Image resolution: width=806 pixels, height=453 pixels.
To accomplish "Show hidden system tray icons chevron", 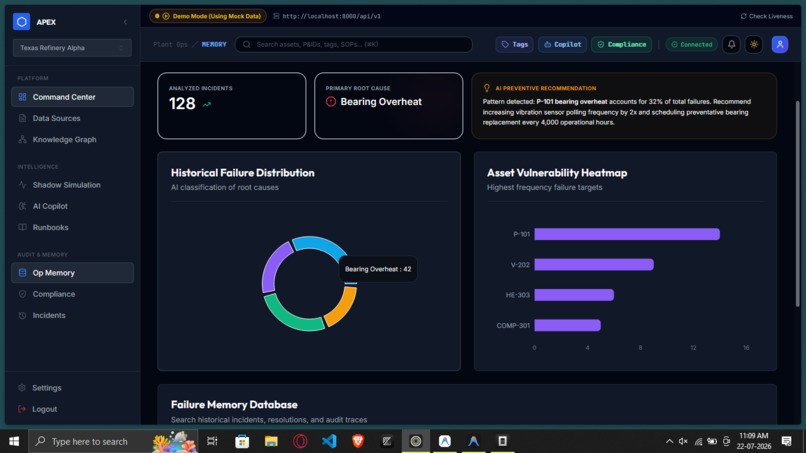I will (x=669, y=441).
